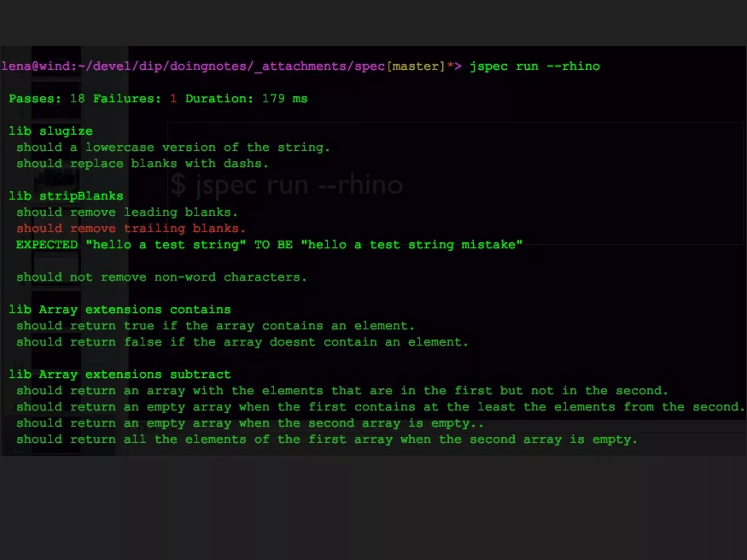Select line 'should return false if the array doesnt'
Screen dimensions: 747x560
242,342
